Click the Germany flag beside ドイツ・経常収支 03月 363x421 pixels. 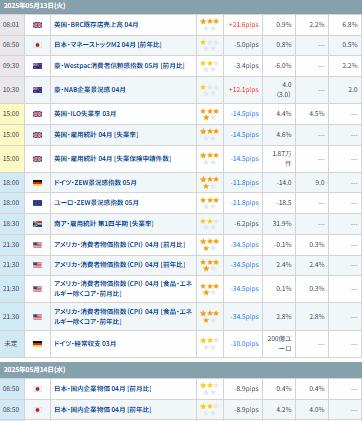37,344
